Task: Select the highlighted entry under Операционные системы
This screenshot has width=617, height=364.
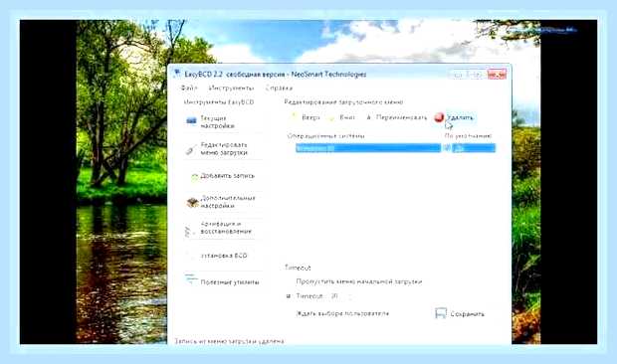Action: [x=368, y=148]
